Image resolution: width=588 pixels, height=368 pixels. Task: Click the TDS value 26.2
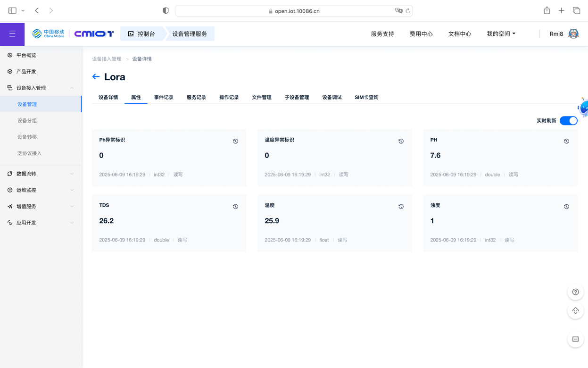pos(107,221)
